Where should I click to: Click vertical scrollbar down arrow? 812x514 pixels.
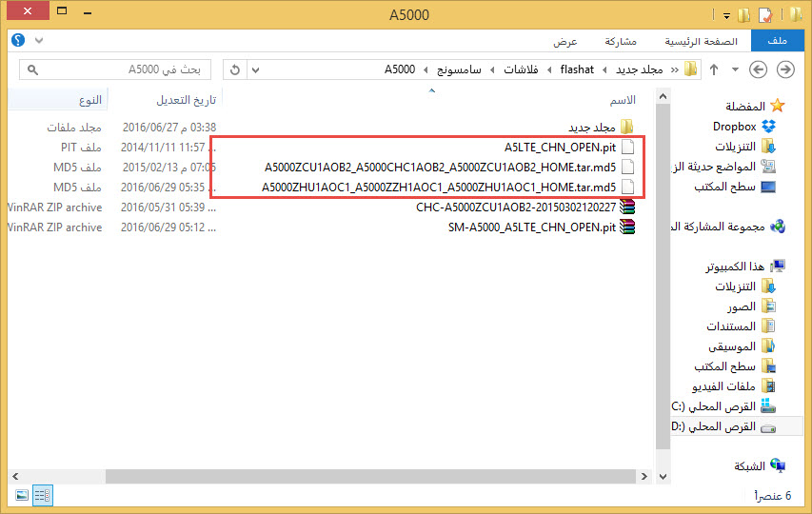(x=663, y=476)
